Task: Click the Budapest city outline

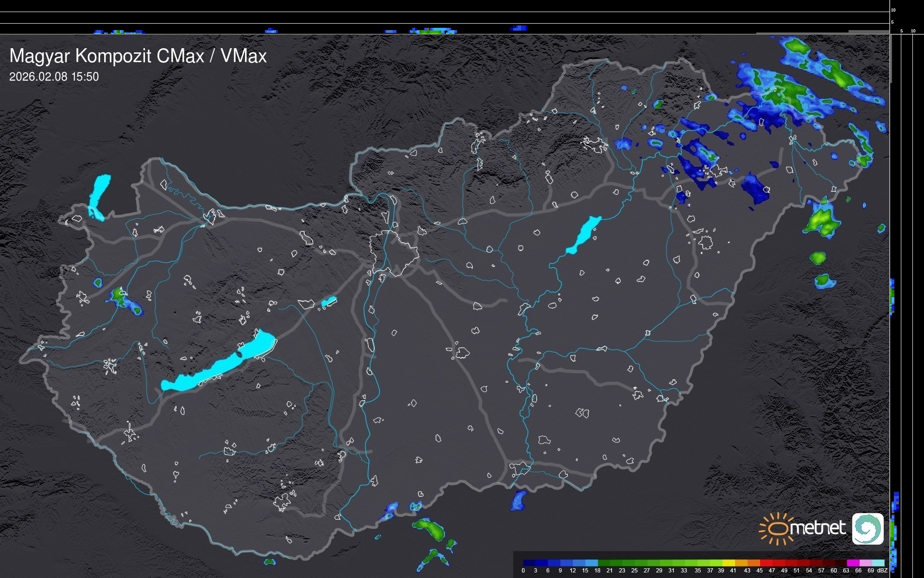Action: click(x=394, y=253)
